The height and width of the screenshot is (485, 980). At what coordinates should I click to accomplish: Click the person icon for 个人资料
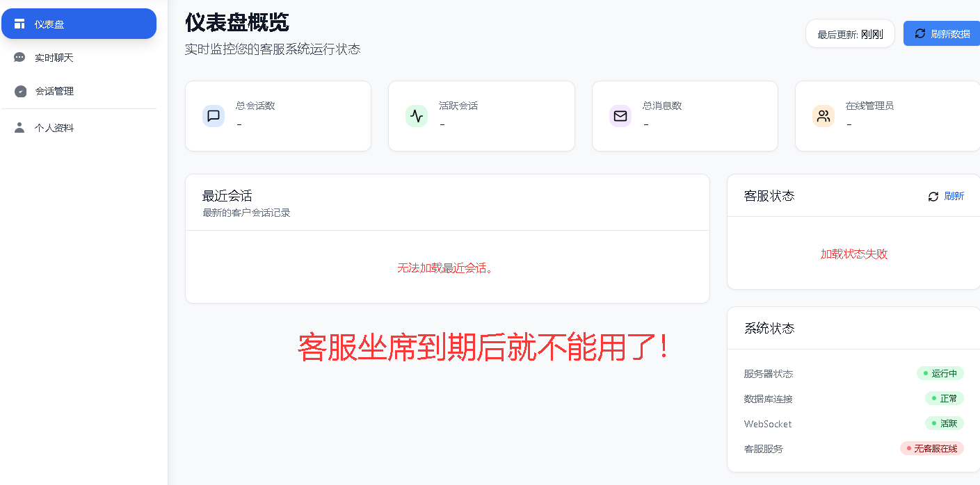pyautogui.click(x=19, y=128)
